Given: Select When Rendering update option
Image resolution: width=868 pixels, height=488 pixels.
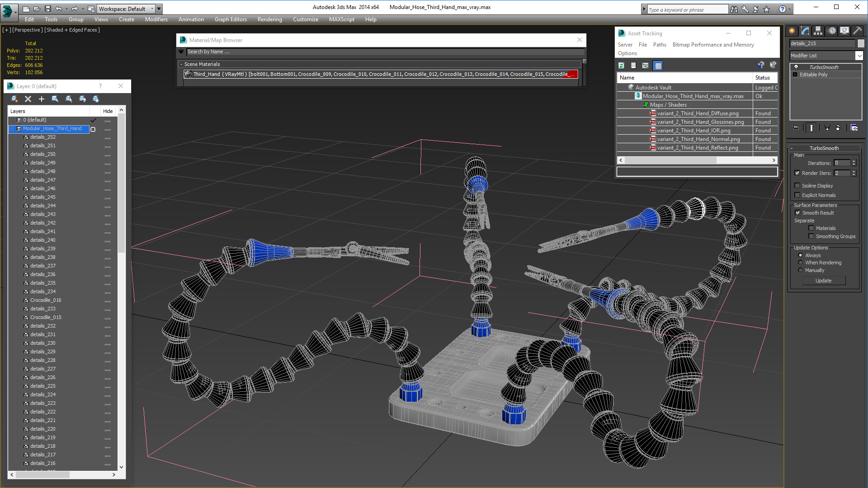Looking at the screenshot, I should (800, 263).
